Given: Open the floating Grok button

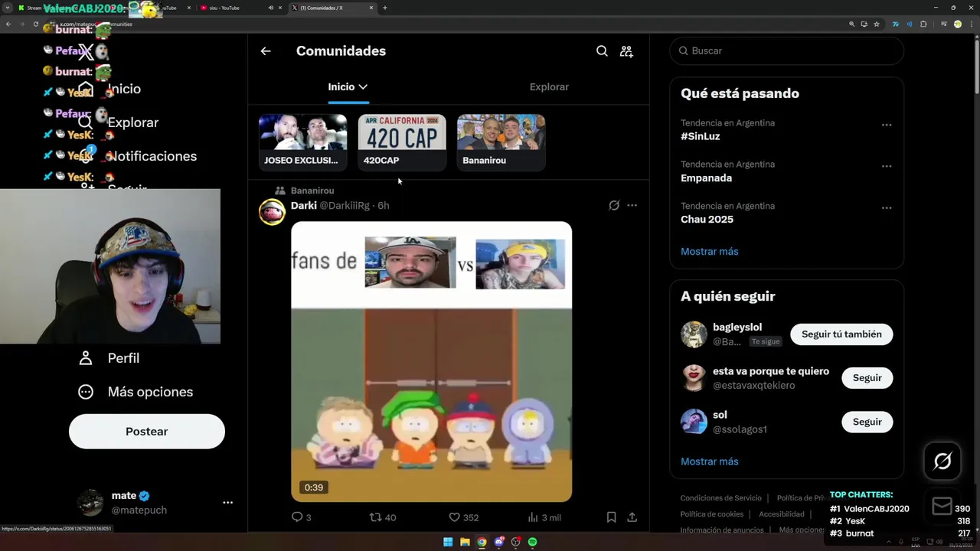Looking at the screenshot, I should [x=942, y=461].
